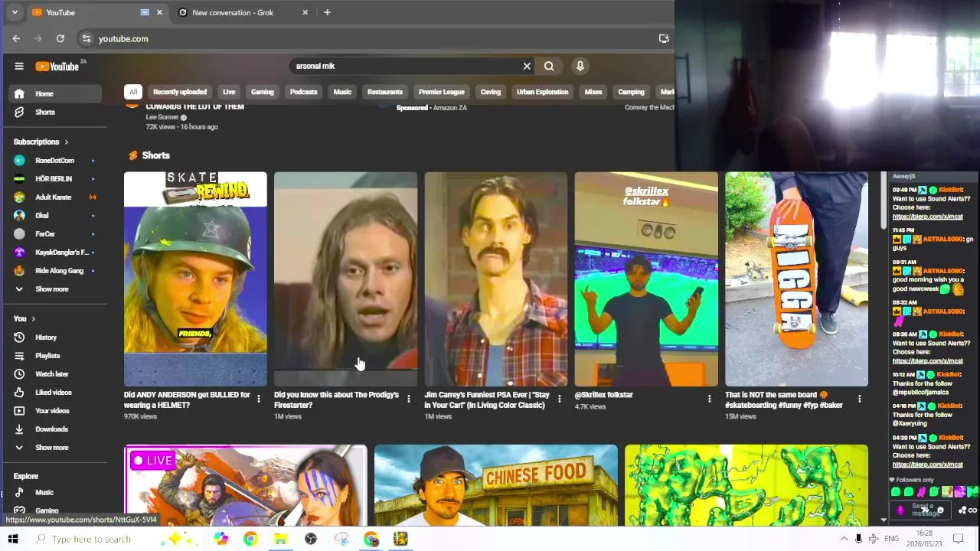Click the blerp.com link in first KickBot message
Viewport: 980px width, 551px height.
tap(927, 217)
